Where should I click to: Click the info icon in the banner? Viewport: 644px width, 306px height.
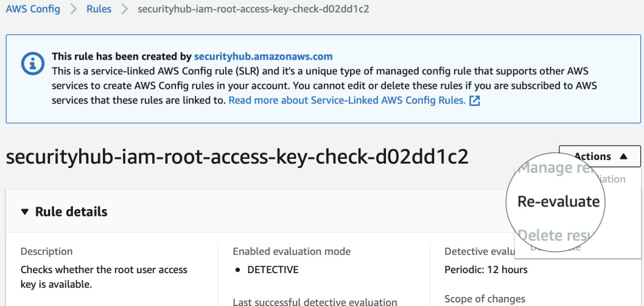[33, 63]
